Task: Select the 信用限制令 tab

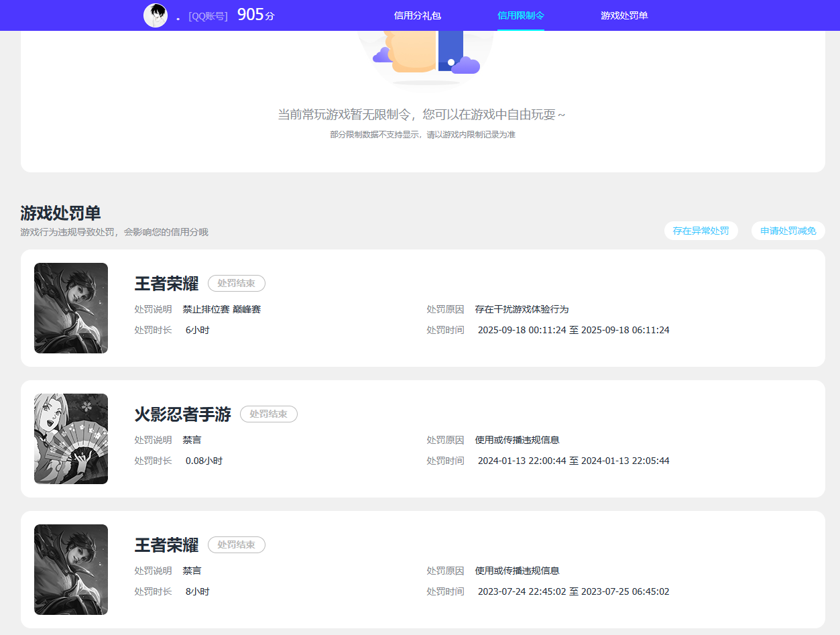Action: (x=521, y=15)
